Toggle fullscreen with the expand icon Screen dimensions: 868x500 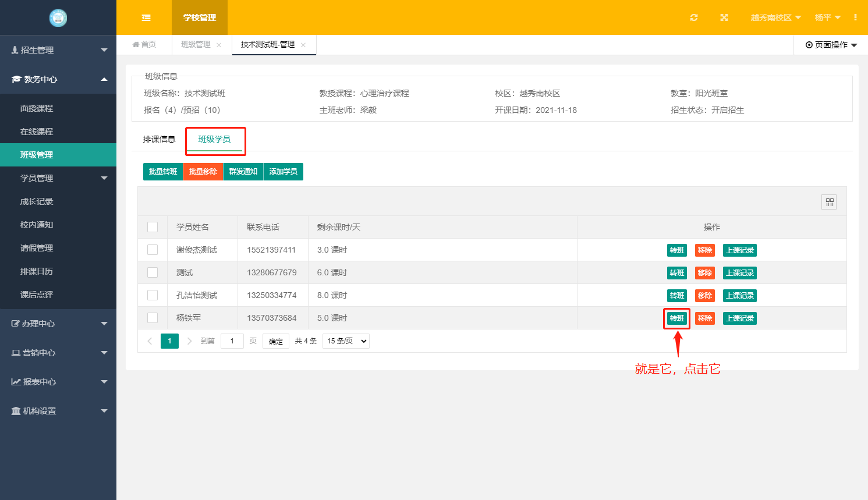(x=724, y=17)
